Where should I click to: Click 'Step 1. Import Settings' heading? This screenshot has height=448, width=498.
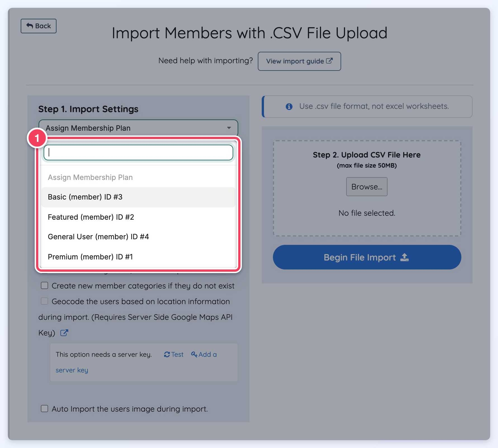(x=88, y=109)
